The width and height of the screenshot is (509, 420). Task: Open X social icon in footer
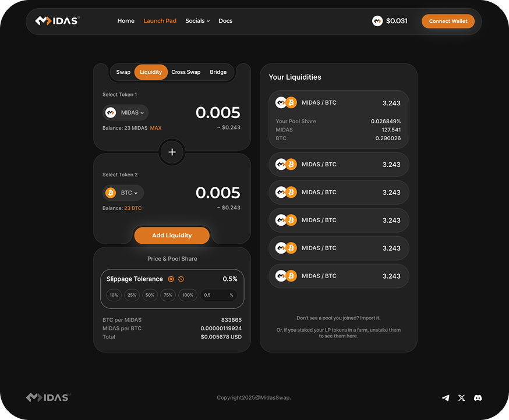[x=462, y=398]
